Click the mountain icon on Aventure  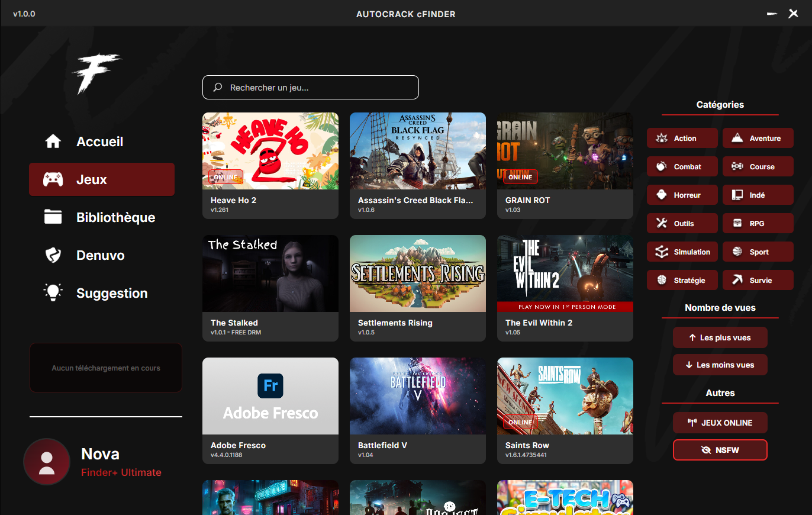coord(737,138)
